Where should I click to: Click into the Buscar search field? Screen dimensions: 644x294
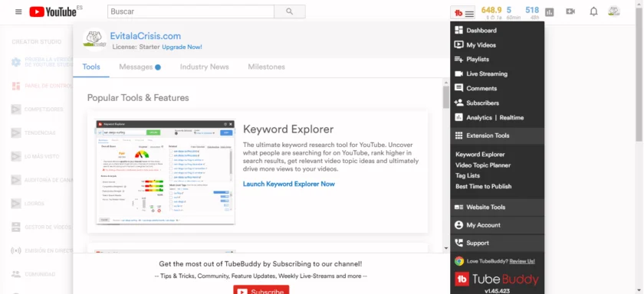[191, 11]
